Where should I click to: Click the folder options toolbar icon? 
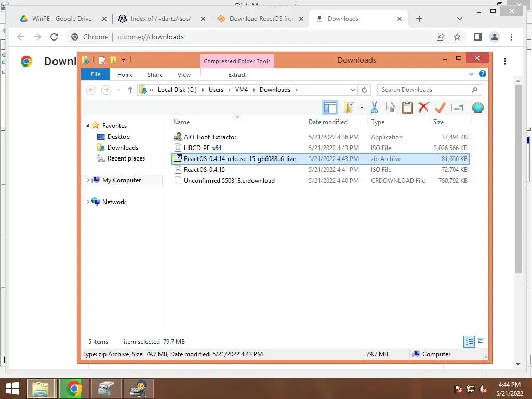click(x=349, y=108)
